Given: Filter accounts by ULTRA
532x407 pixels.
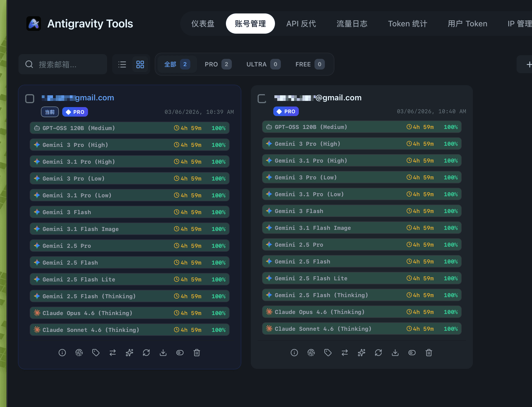Looking at the screenshot, I should point(263,64).
